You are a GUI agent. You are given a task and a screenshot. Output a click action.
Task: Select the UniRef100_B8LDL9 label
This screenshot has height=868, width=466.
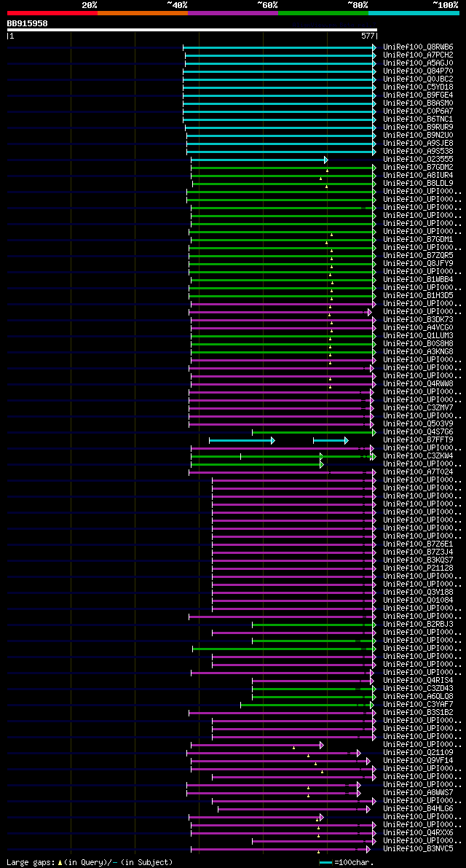point(418,184)
